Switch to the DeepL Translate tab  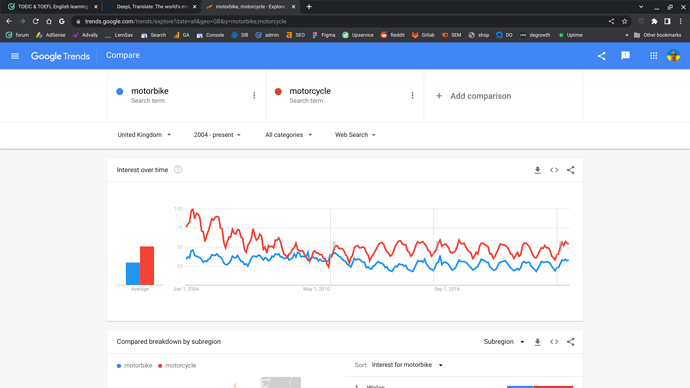pos(152,7)
